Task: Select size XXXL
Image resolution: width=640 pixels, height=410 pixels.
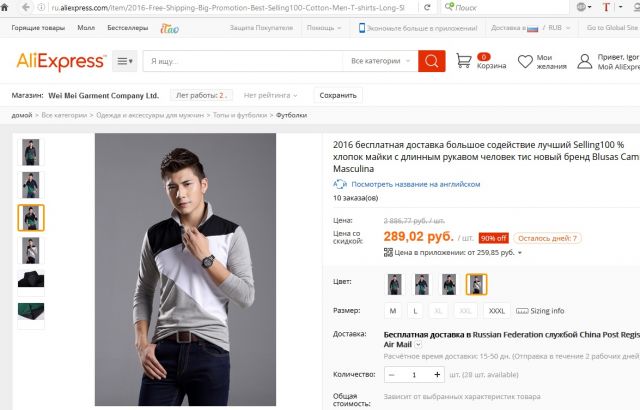Action: pyautogui.click(x=497, y=311)
